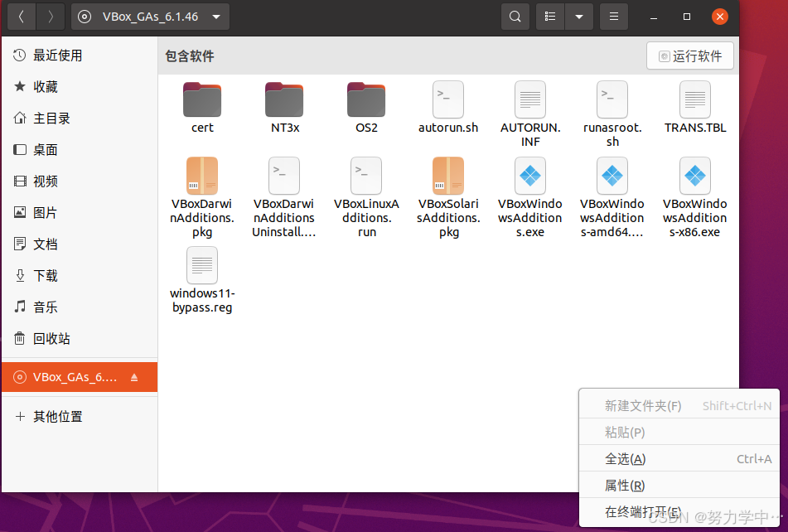Open 文档 in the sidebar
The image size is (788, 532).
coord(80,244)
